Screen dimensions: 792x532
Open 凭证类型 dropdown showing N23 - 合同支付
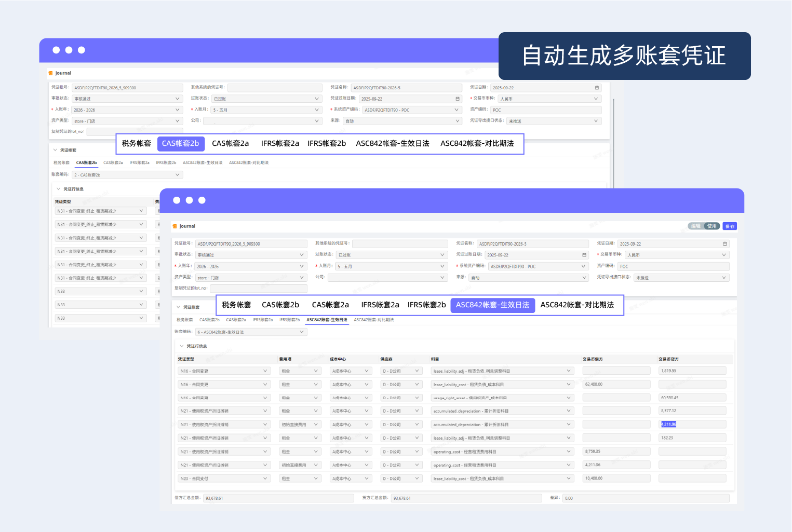[224, 478]
